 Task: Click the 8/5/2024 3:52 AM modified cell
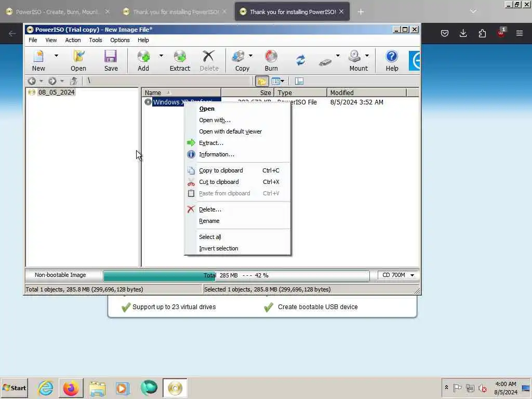click(x=356, y=102)
